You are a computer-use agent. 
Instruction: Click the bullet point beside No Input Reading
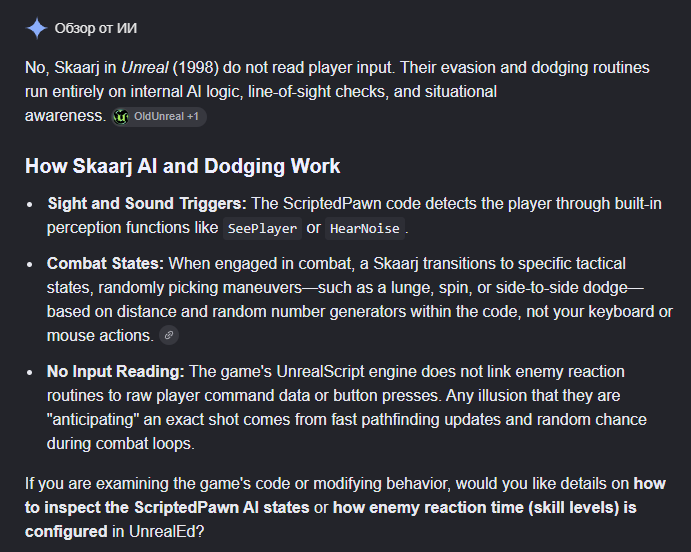click(30, 372)
